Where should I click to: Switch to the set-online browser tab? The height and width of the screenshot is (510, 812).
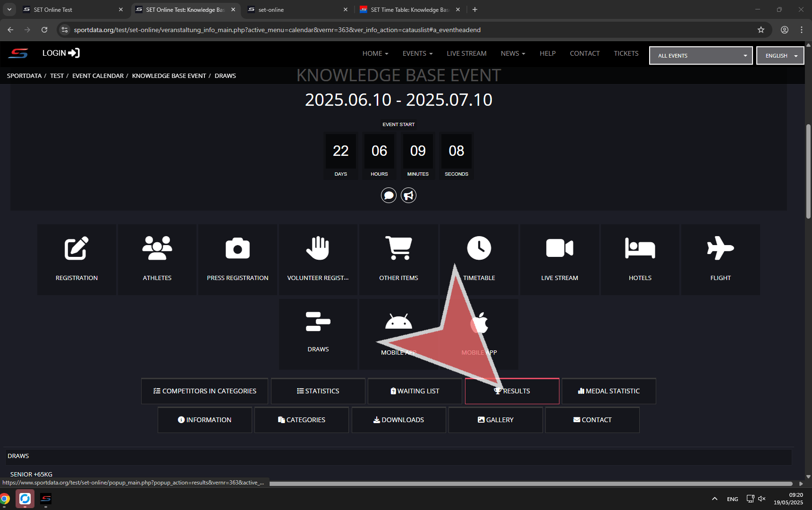297,9
